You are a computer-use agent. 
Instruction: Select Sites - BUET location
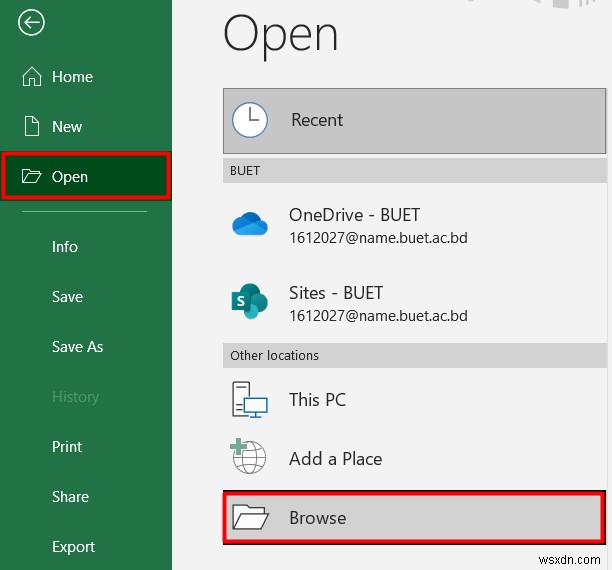click(x=415, y=303)
